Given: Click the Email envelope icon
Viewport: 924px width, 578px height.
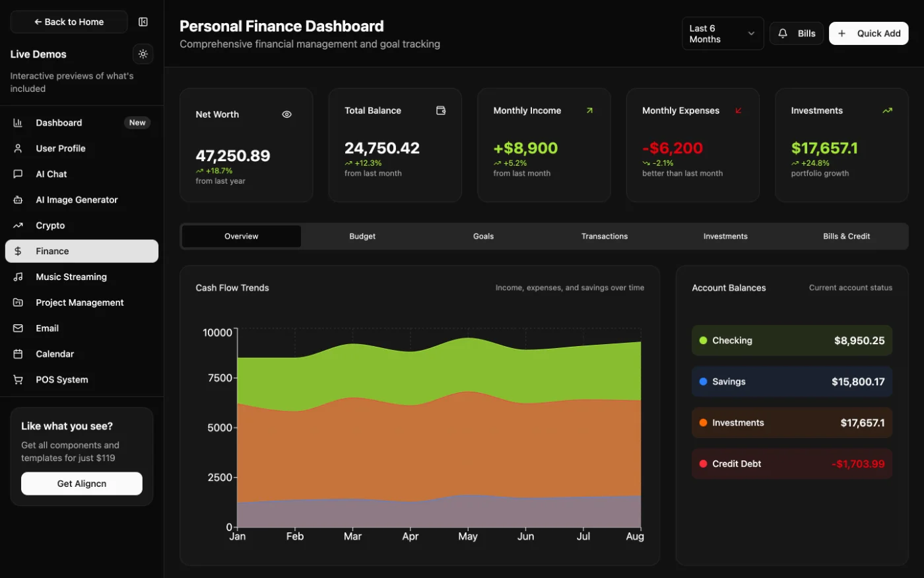Looking at the screenshot, I should 18,328.
